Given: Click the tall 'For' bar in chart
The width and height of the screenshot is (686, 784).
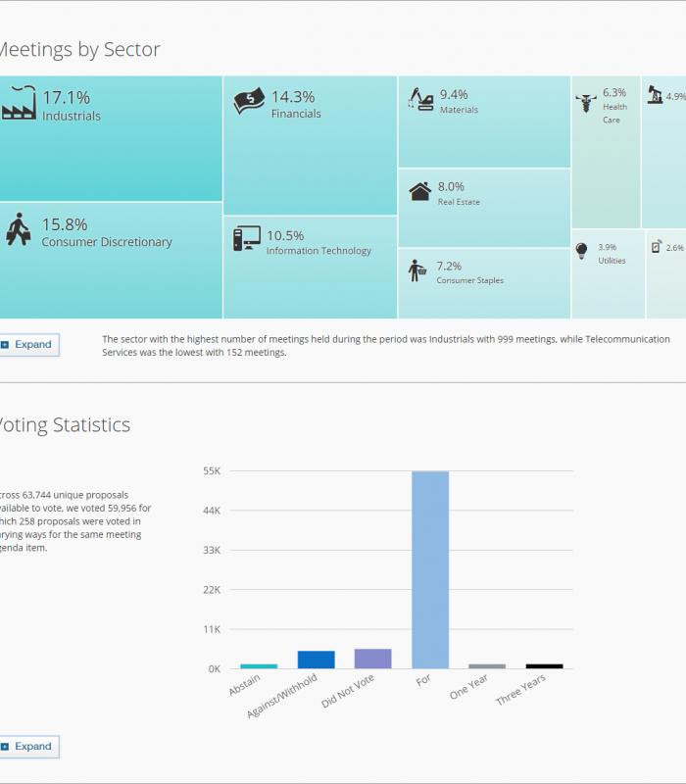Looking at the screenshot, I should (430, 569).
